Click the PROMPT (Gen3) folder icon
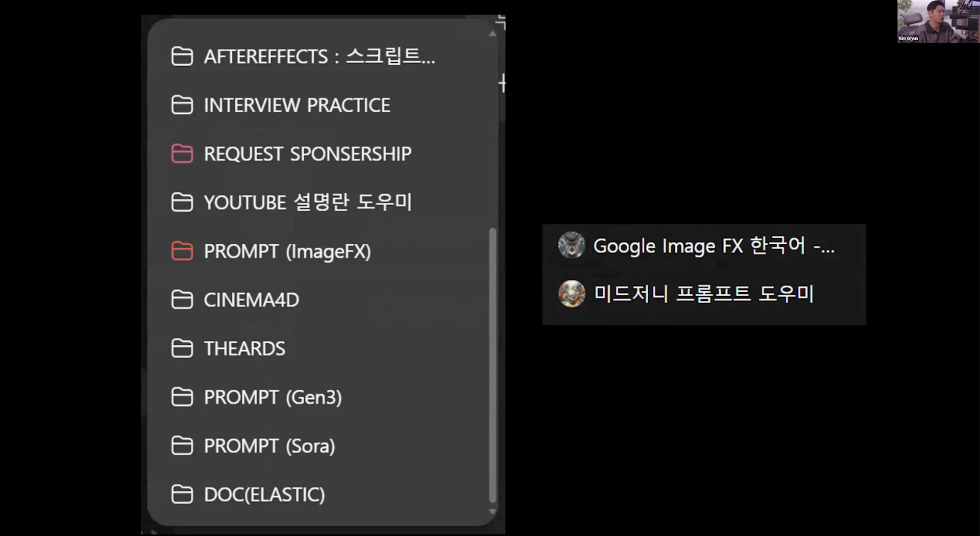The width and height of the screenshot is (980, 536). (x=182, y=397)
